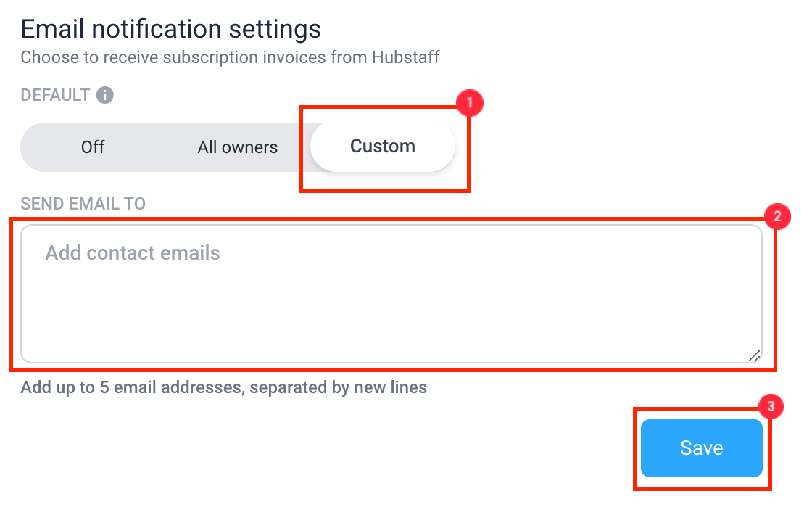Viewport: 812px width, 515px height.
Task: Click the info icon beside DEFAULT
Action: 104,95
